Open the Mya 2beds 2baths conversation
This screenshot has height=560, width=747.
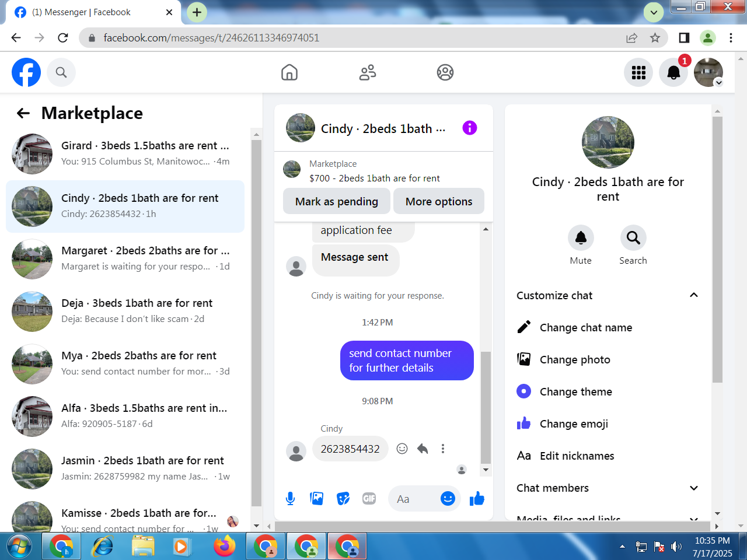point(125,364)
